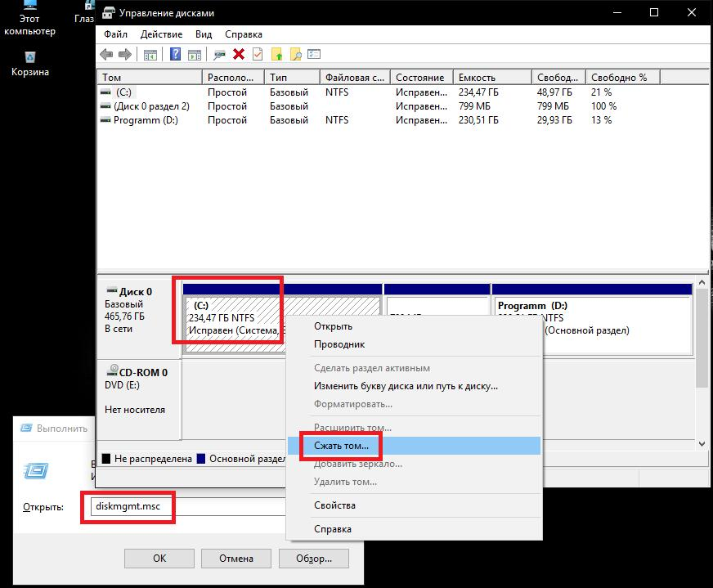This screenshot has width=713, height=588.
Task: Toggle the action pane toolbar icon
Action: pos(195,55)
